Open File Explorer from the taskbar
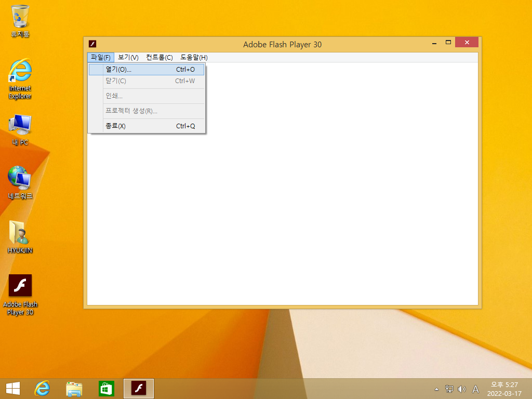Screen dimensions: 532x399 tap(74, 389)
